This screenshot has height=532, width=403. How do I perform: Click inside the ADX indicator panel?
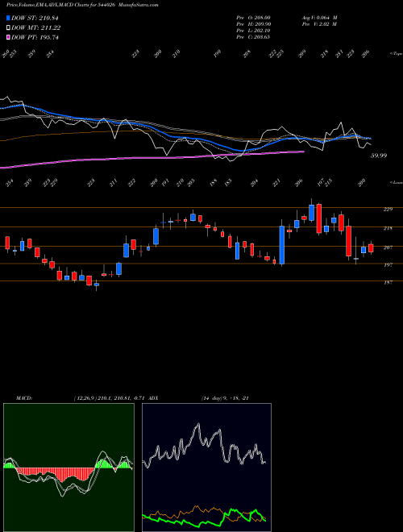tap(206, 468)
